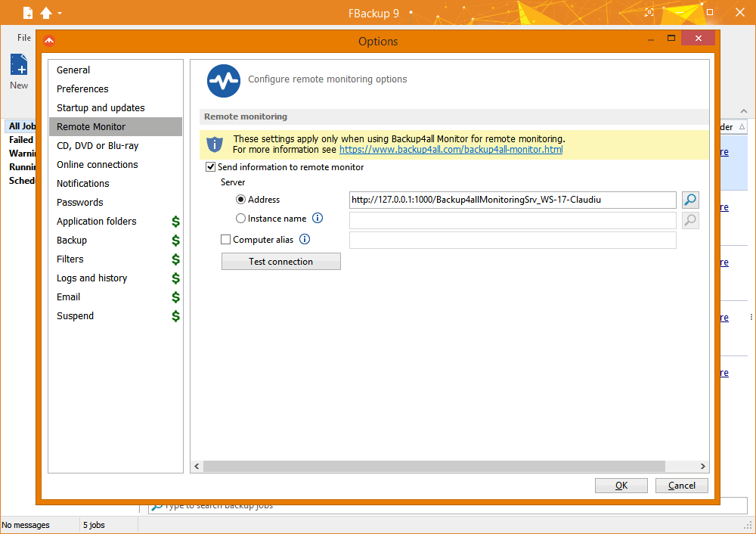Click the magnifier button beside Instance name field
The width and height of the screenshot is (756, 534).
(690, 220)
